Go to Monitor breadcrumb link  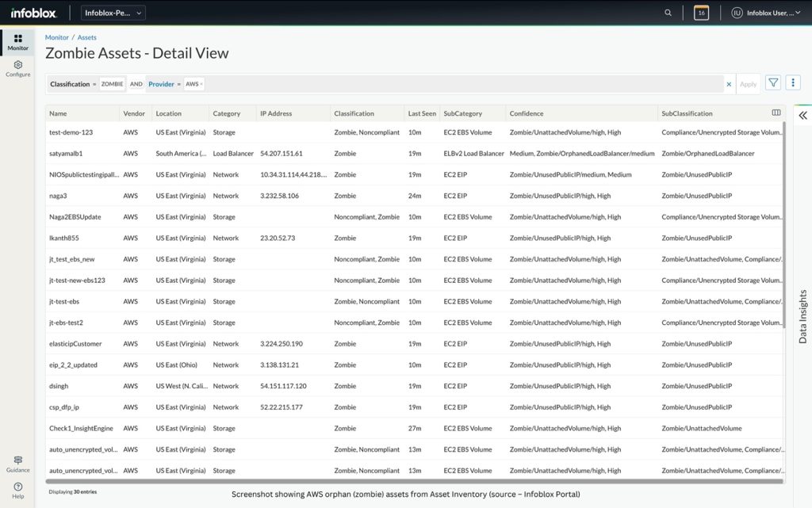click(x=56, y=37)
